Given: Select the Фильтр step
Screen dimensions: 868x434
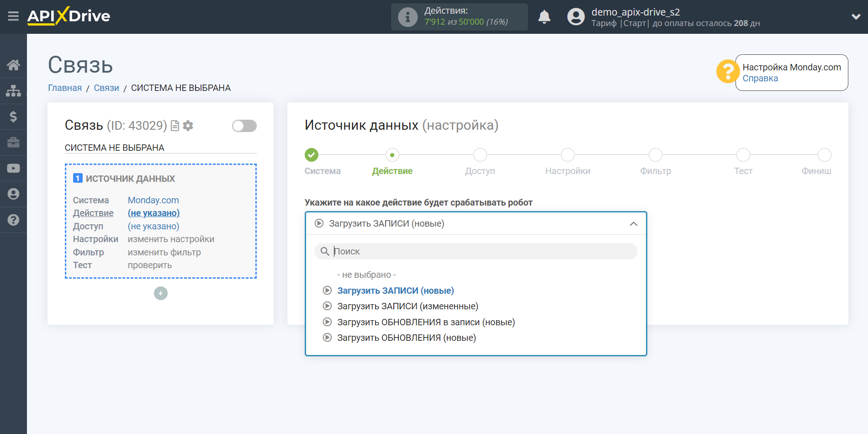Looking at the screenshot, I should click(656, 155).
